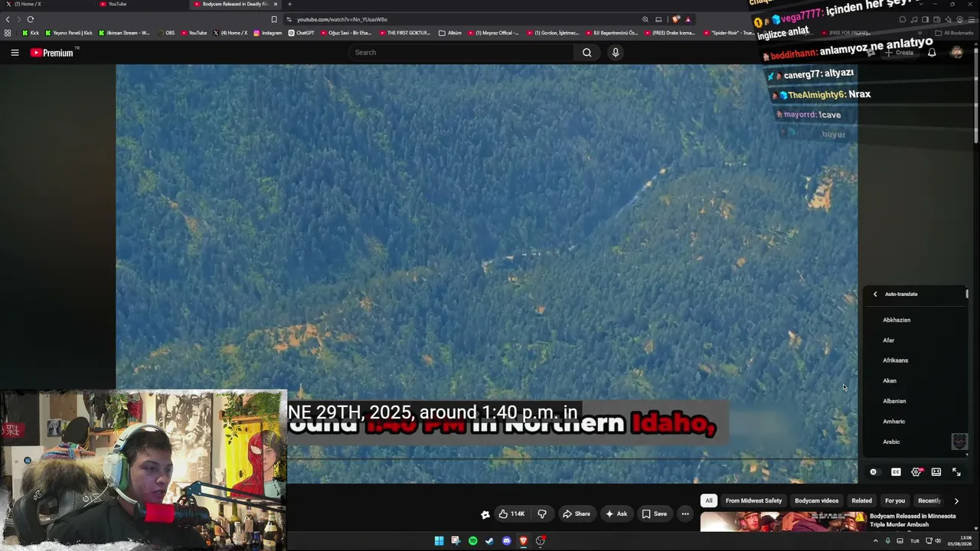Click the video settings thumbnail in the Auto-translate panel
Screen dimensions: 980x551
pos(959,442)
